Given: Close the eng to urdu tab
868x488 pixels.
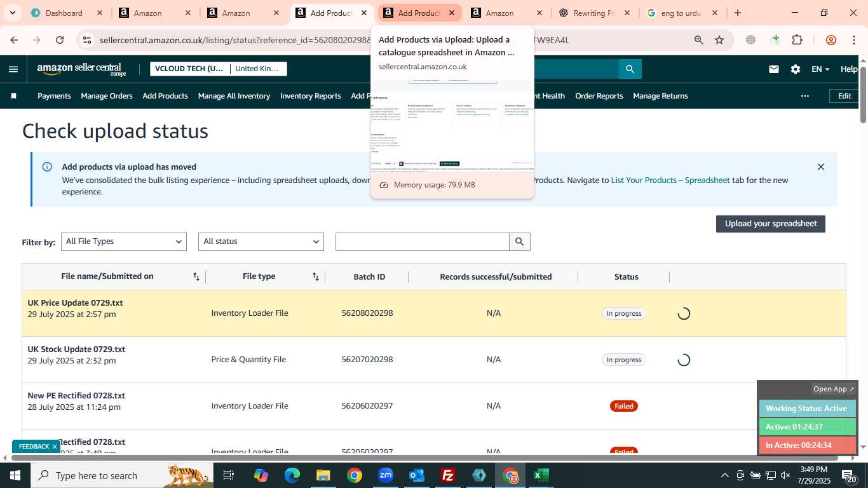Looking at the screenshot, I should point(715,13).
